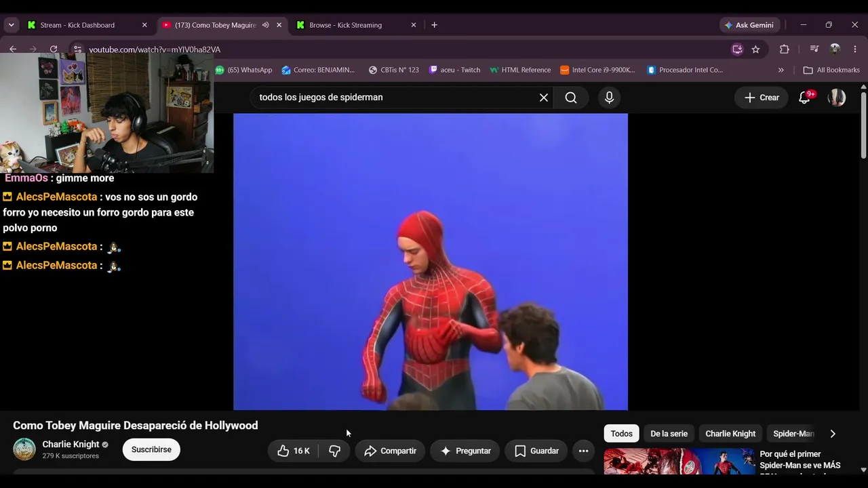Screen dimensions: 868x488
Task: Click scrollbar down arrow
Action: (863, 470)
